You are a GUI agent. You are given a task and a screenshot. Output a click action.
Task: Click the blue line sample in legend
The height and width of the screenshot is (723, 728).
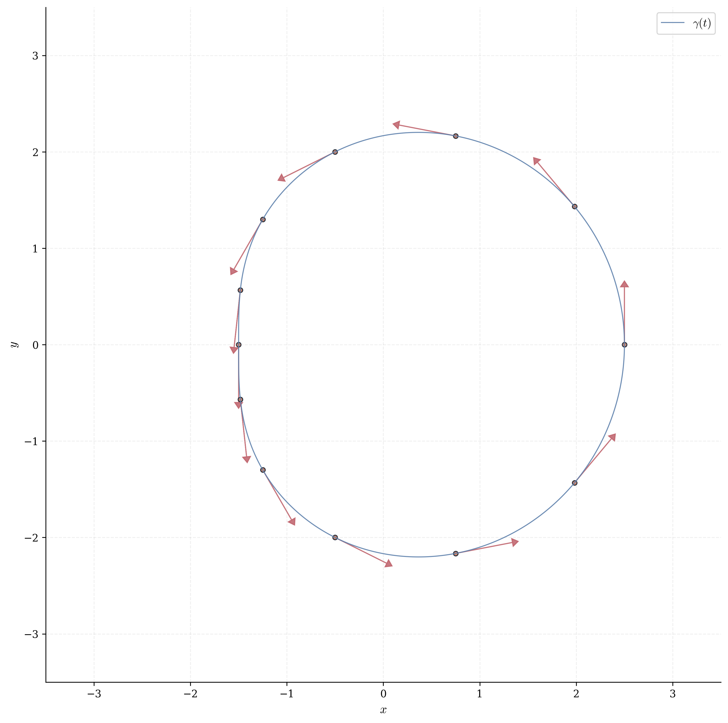point(673,23)
